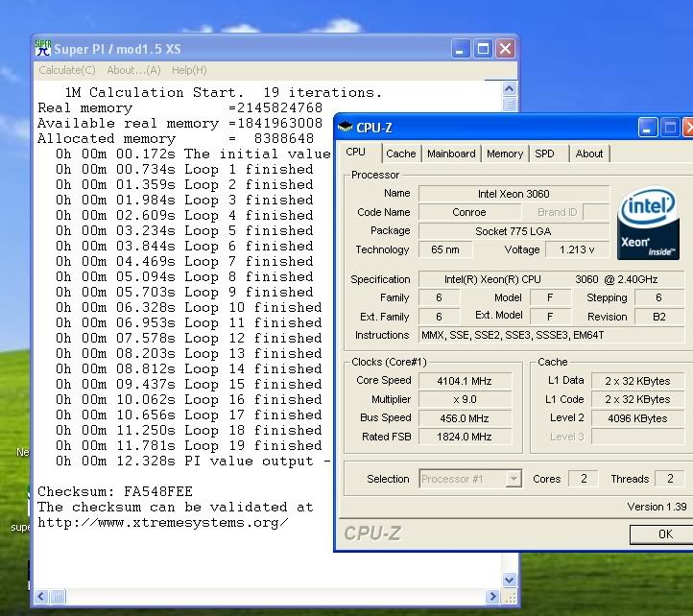Viewport: 693px width, 616px height.
Task: Switch to the About tab in CPU-Z
Action: pyautogui.click(x=589, y=154)
